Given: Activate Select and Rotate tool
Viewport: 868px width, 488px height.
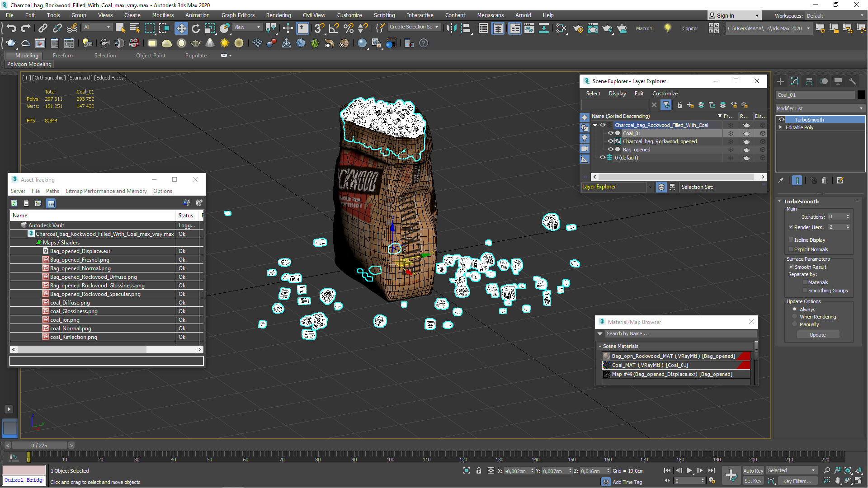Looking at the screenshot, I should pyautogui.click(x=195, y=28).
